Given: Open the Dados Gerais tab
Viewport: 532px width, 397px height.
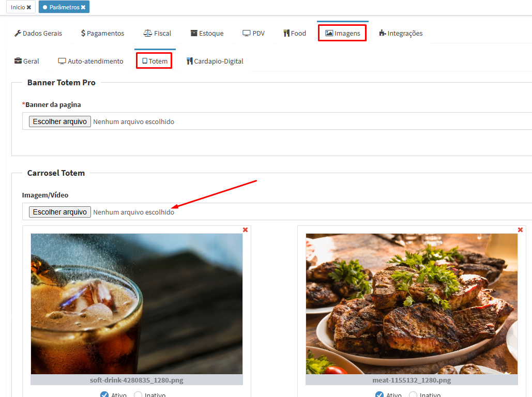Looking at the screenshot, I should point(38,33).
